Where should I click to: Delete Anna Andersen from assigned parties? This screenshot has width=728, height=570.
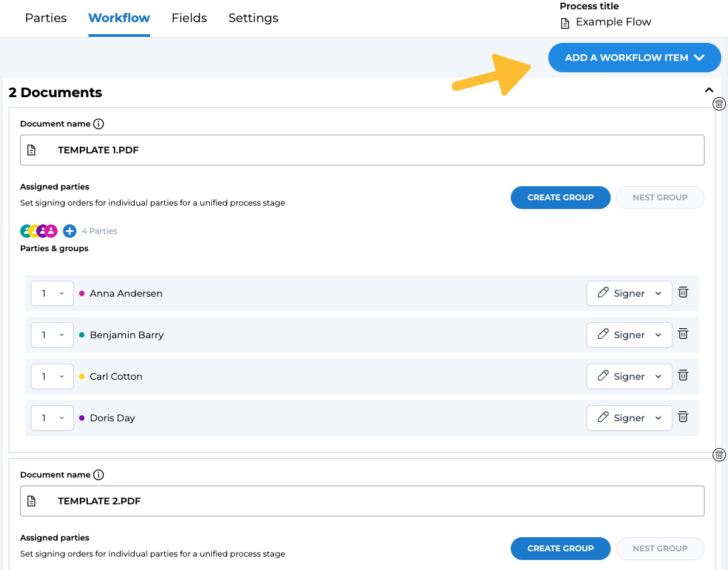683,293
